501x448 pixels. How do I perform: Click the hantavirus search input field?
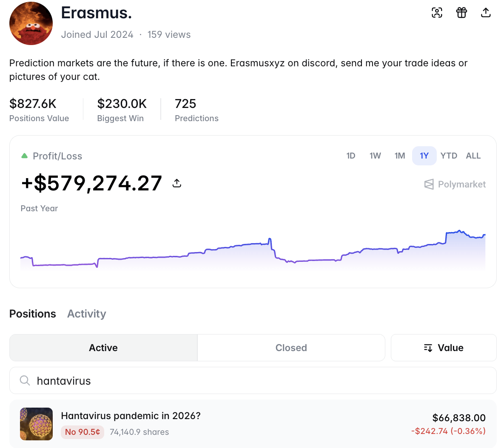coord(253,380)
